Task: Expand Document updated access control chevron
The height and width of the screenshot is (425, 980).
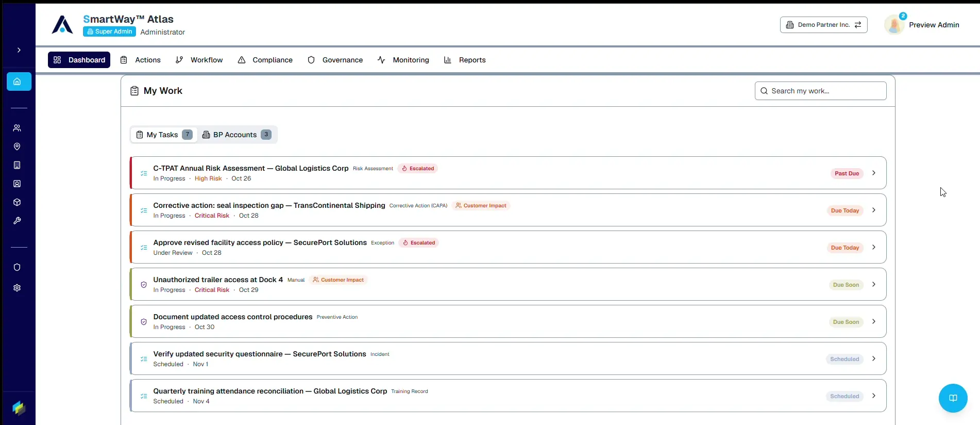Action: [x=873, y=321]
